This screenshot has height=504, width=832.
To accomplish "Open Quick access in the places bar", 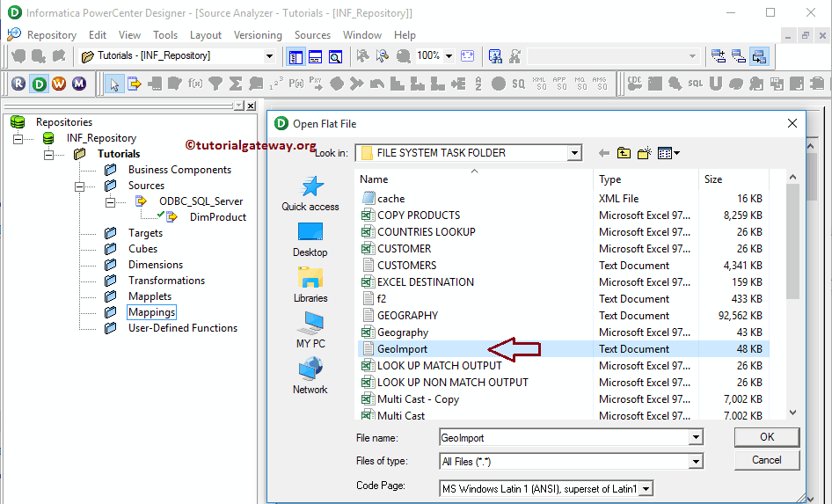I will pyautogui.click(x=310, y=194).
